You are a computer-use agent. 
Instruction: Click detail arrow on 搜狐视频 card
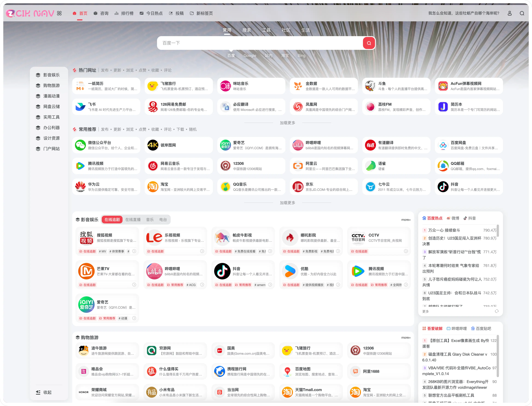tap(134, 251)
